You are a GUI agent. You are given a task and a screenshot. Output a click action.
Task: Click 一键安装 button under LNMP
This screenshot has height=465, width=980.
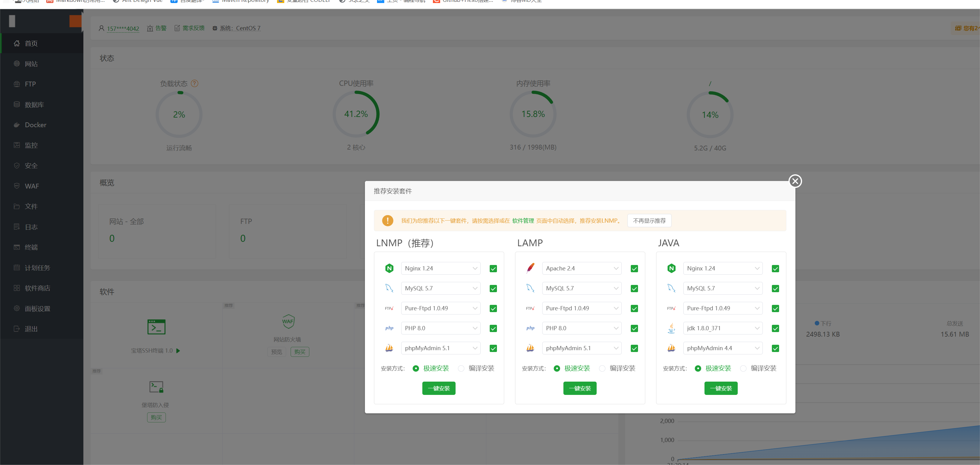(x=439, y=388)
